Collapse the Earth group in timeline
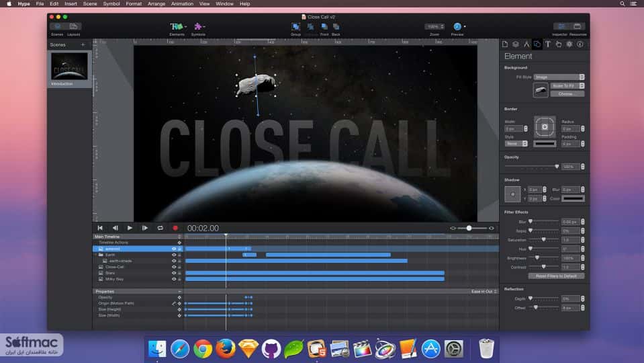 point(96,255)
